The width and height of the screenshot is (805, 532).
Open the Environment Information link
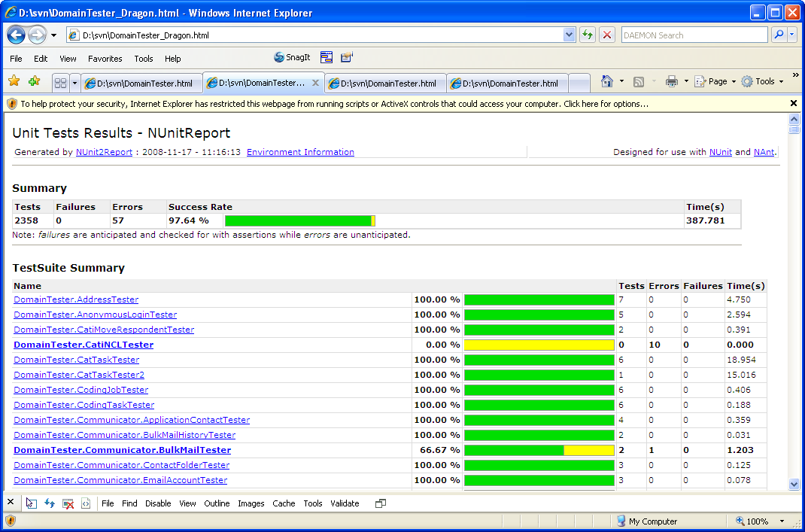click(x=300, y=152)
